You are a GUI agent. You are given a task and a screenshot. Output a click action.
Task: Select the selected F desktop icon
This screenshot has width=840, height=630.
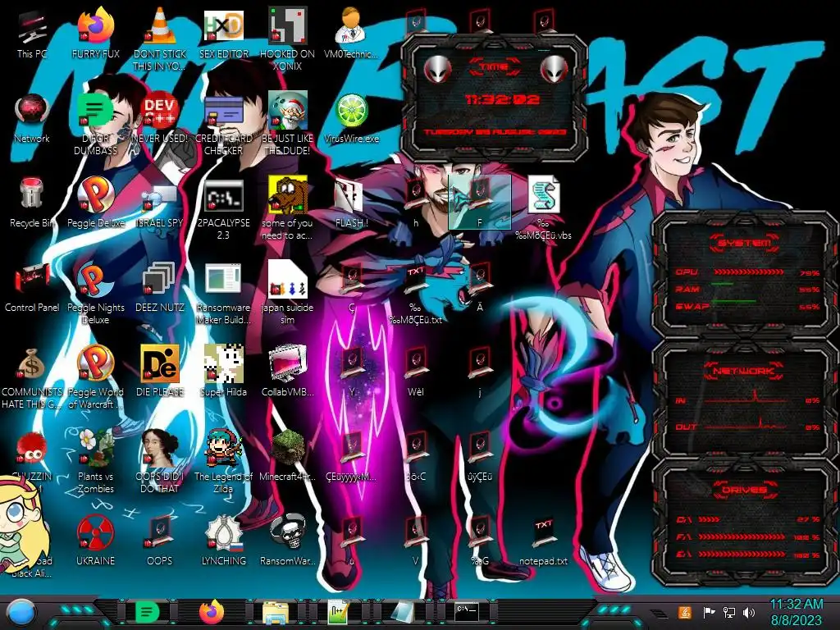click(479, 203)
